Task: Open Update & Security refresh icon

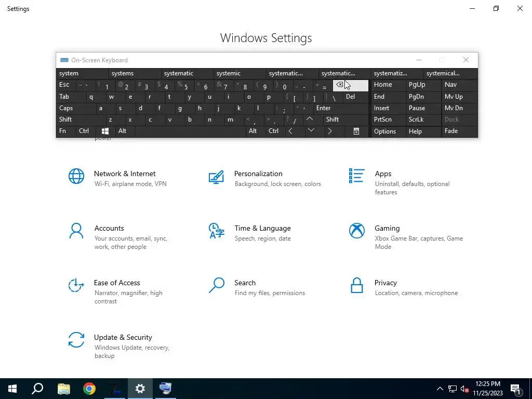Action: 76,340
